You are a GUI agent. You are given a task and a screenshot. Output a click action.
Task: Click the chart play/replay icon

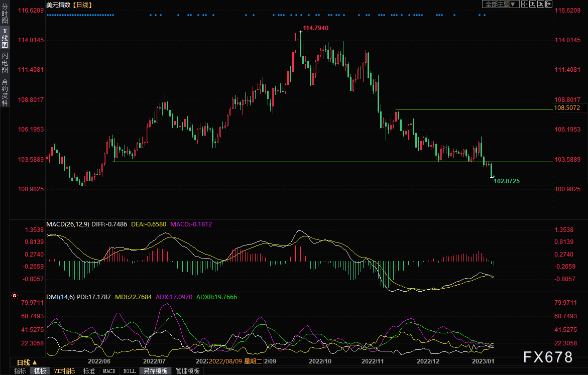(540, 5)
